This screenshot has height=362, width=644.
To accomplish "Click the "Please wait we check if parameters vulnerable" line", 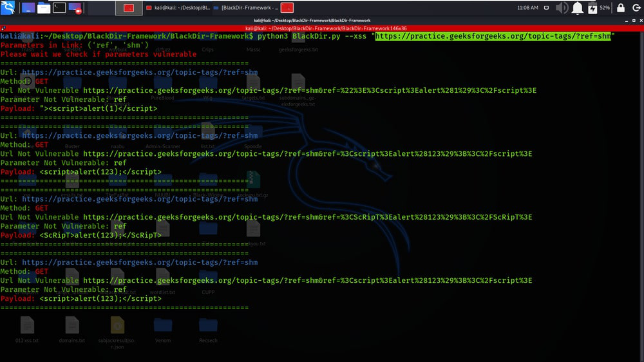I will point(98,54).
